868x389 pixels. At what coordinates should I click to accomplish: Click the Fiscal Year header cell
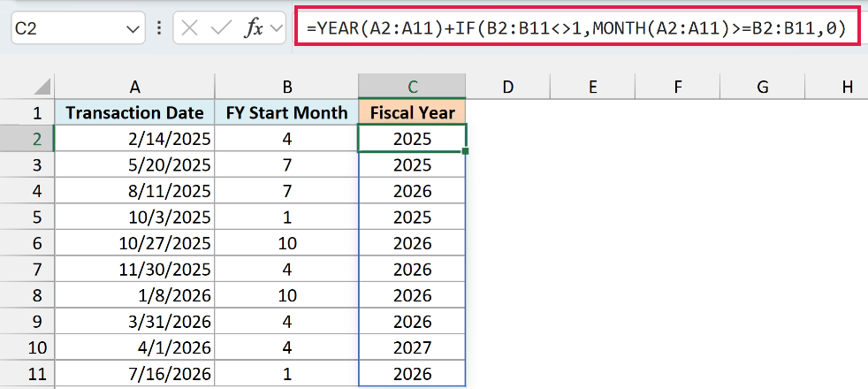[413, 113]
